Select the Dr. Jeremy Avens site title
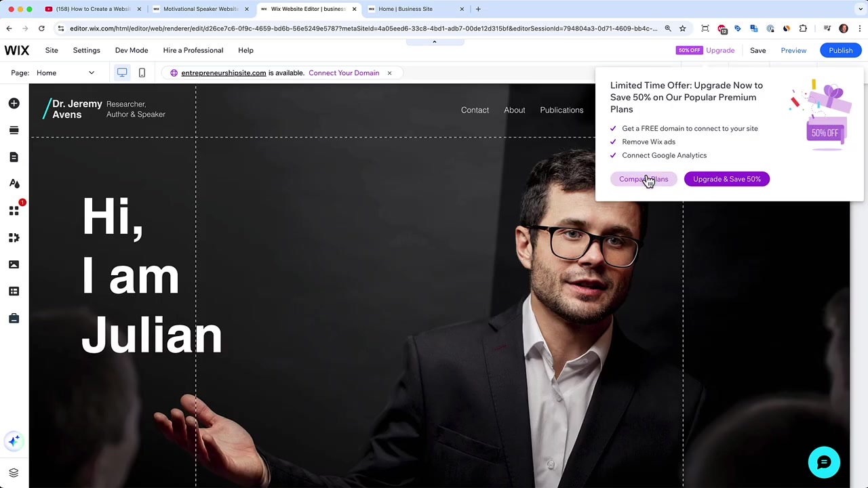The image size is (868, 488). [x=77, y=109]
